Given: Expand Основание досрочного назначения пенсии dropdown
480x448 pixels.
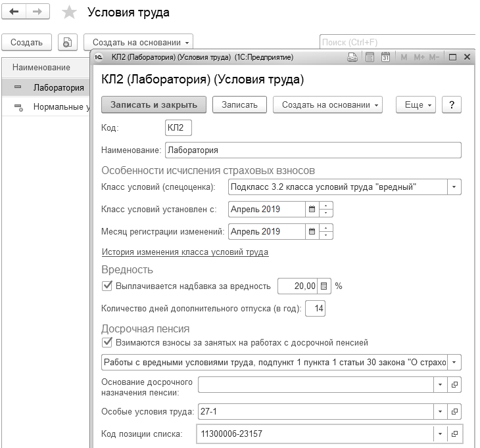Looking at the screenshot, I should click(x=441, y=385).
